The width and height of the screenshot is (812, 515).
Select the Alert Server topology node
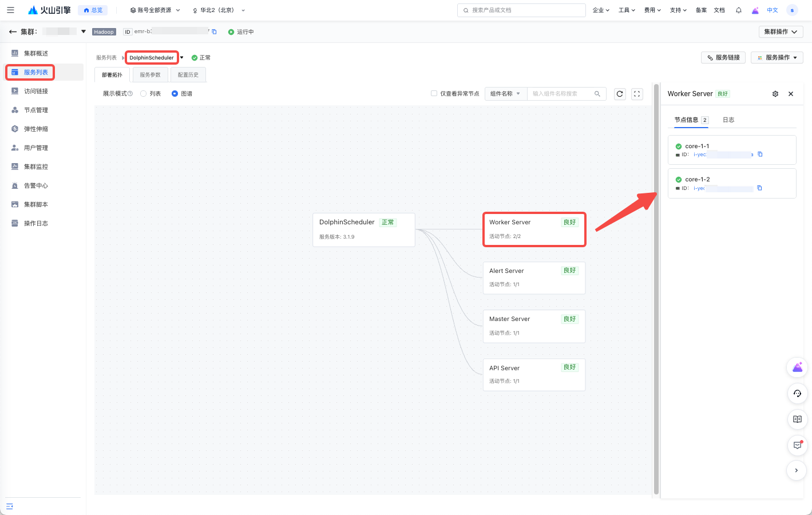[534, 278]
